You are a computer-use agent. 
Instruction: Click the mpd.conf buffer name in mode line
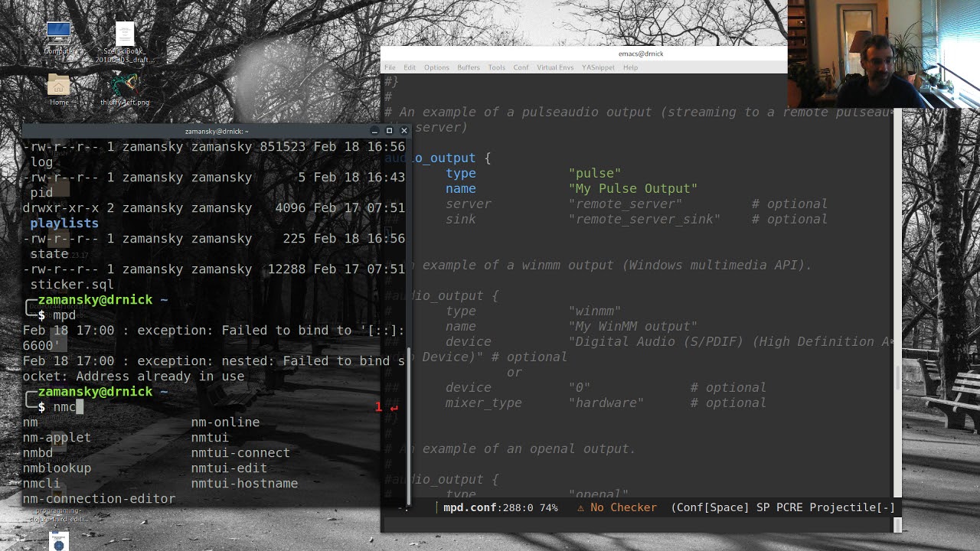[x=470, y=507]
